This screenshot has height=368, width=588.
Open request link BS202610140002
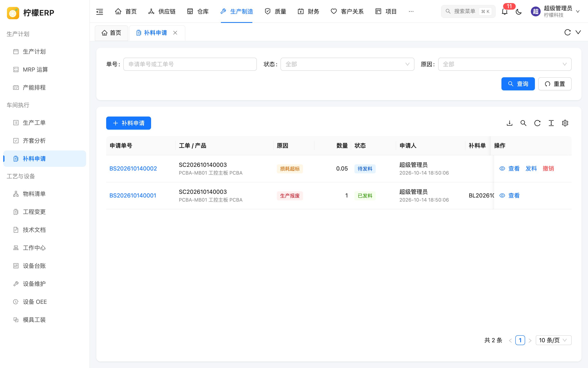coord(133,169)
